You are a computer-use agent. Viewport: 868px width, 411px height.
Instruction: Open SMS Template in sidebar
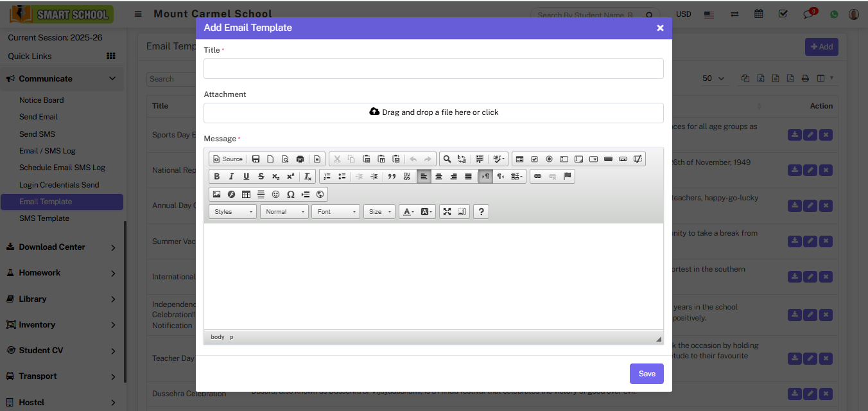click(x=44, y=218)
